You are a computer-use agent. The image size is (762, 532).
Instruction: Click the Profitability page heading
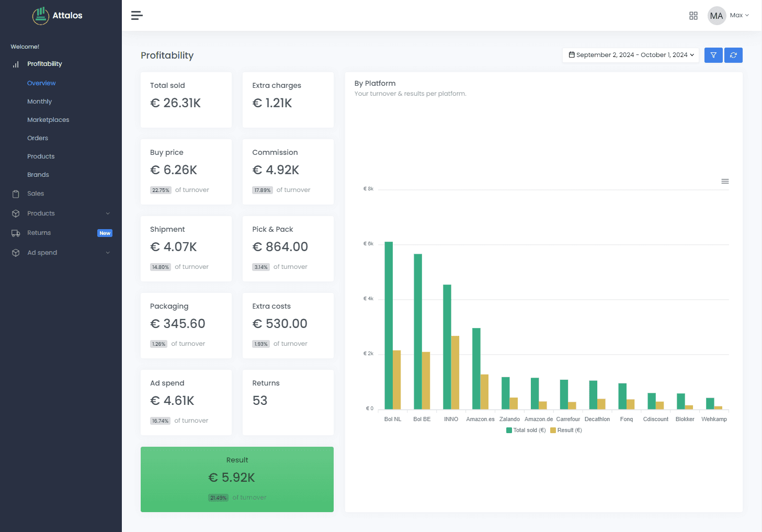pos(167,55)
